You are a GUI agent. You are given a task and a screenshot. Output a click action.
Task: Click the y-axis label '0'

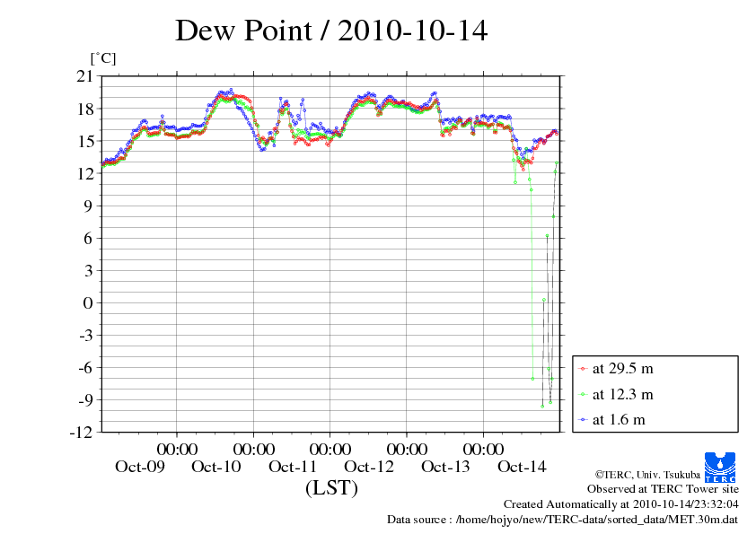[88, 302]
